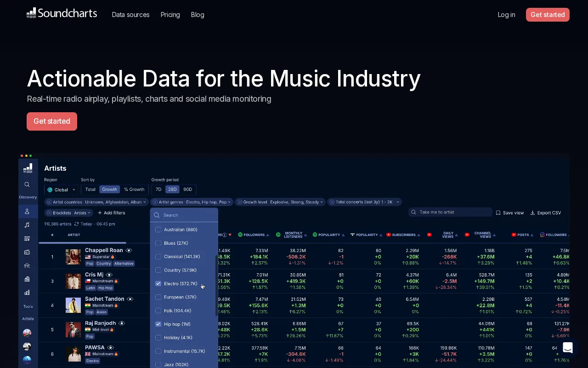588x368 pixels.
Task: Expand the Total concerts filter dropdown
Action: (397, 202)
